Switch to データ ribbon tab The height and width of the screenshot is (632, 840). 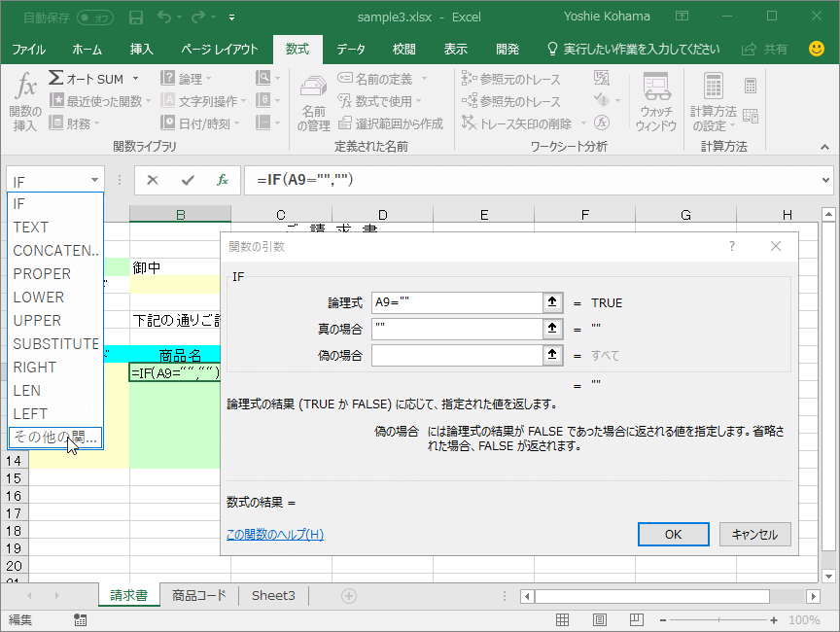coord(351,50)
